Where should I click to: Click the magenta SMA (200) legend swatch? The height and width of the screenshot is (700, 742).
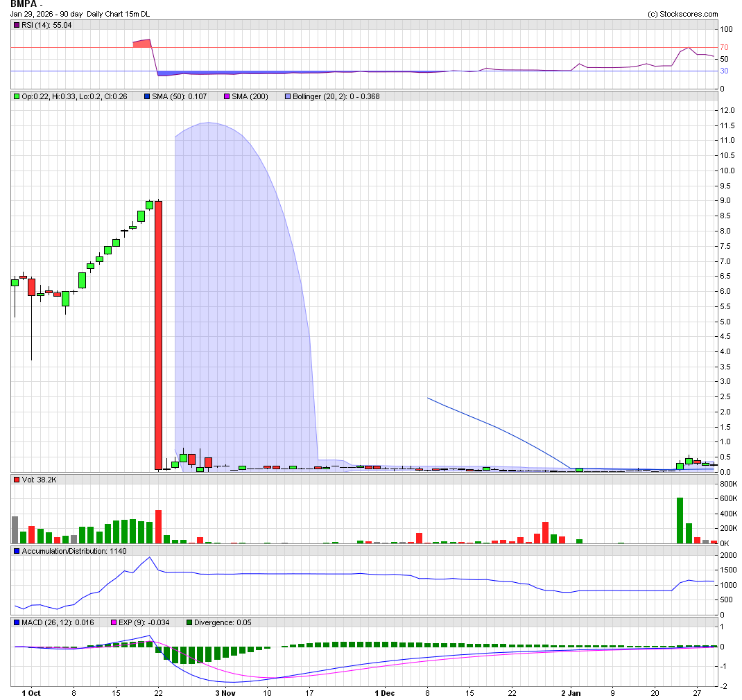tap(227, 96)
